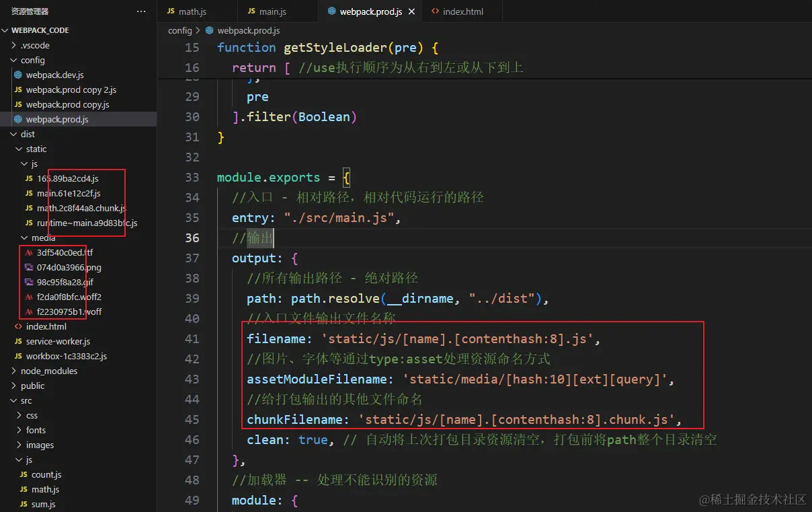Screen dimensions: 812x512
Task: Click font icon of f2da0f8bfc.woff2
Action: [29, 297]
